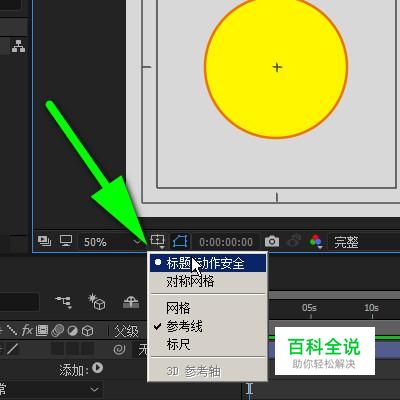Click the primary viewer monitor icon

66,241
